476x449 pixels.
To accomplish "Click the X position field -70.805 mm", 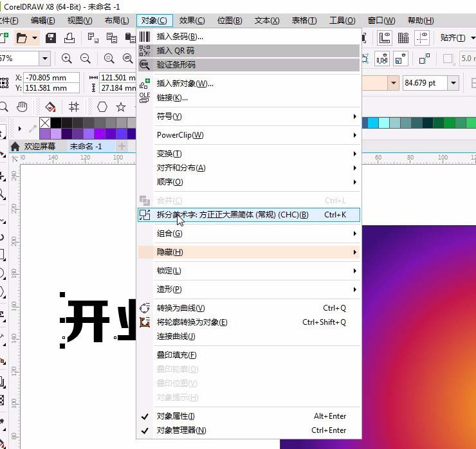I will click(x=51, y=78).
